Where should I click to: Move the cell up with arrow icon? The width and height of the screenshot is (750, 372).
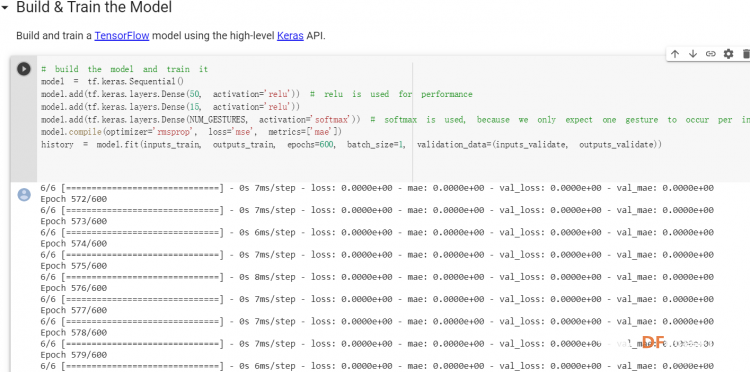pyautogui.click(x=675, y=54)
